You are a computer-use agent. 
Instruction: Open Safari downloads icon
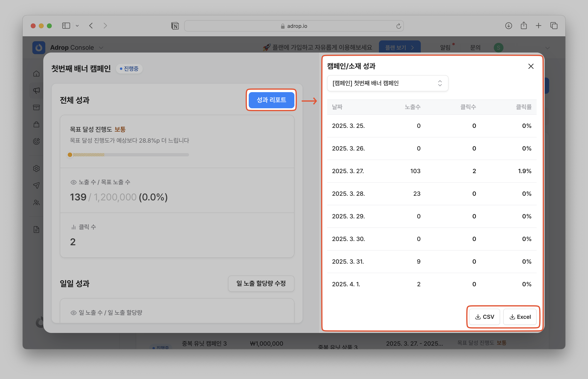[x=509, y=26]
